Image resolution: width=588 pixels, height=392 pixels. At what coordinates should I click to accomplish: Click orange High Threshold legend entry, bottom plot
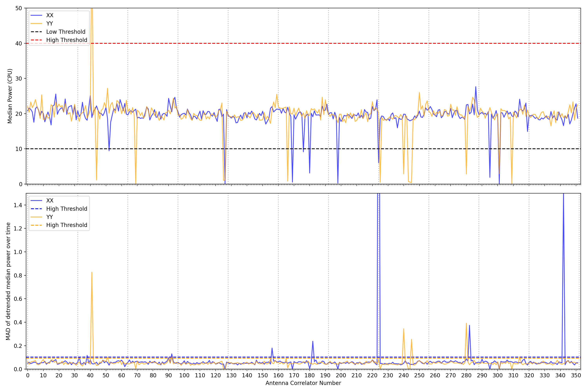point(66,225)
